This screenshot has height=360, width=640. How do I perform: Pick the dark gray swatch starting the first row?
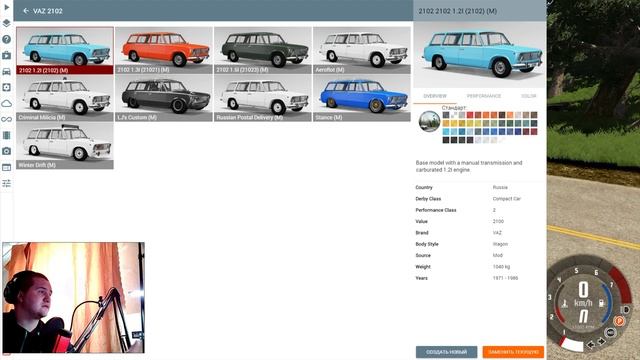click(446, 115)
